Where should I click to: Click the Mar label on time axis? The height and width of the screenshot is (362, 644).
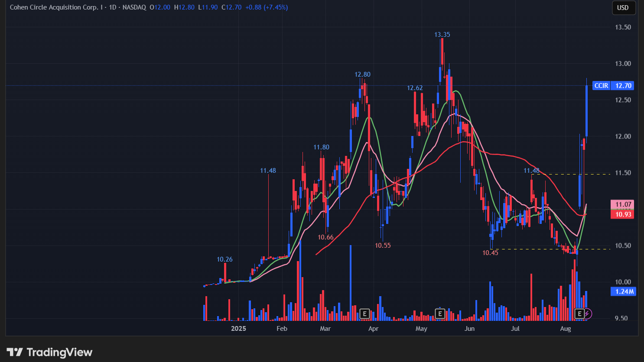coord(325,329)
